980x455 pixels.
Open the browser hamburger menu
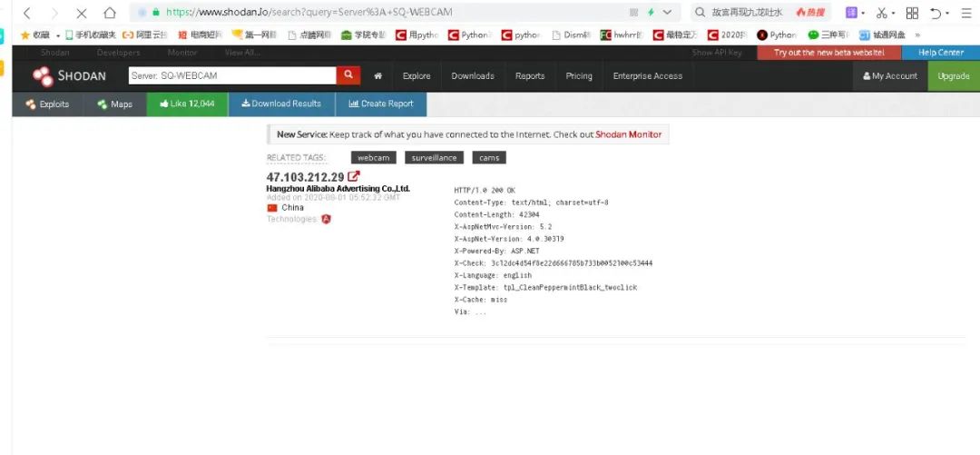965,13
